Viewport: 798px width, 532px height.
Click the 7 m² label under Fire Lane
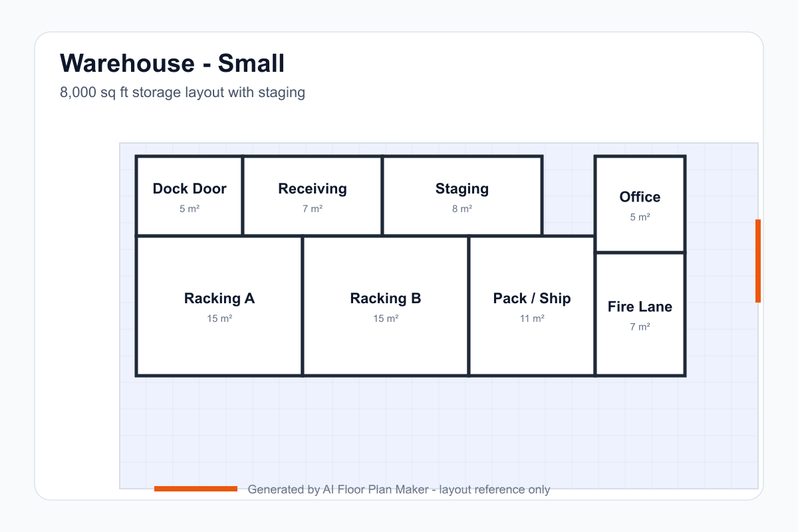[x=640, y=327]
